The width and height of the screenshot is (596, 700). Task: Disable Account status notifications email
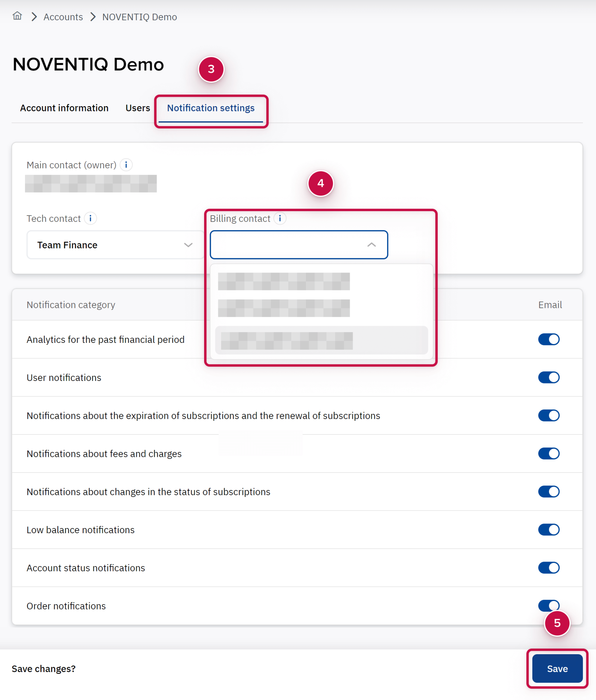click(548, 567)
